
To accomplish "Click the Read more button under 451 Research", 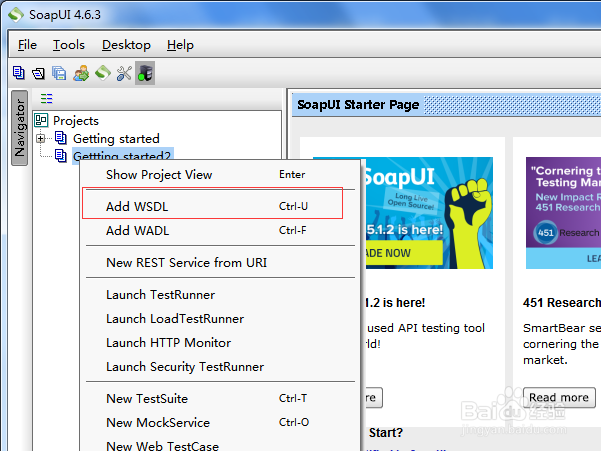I will (x=559, y=397).
